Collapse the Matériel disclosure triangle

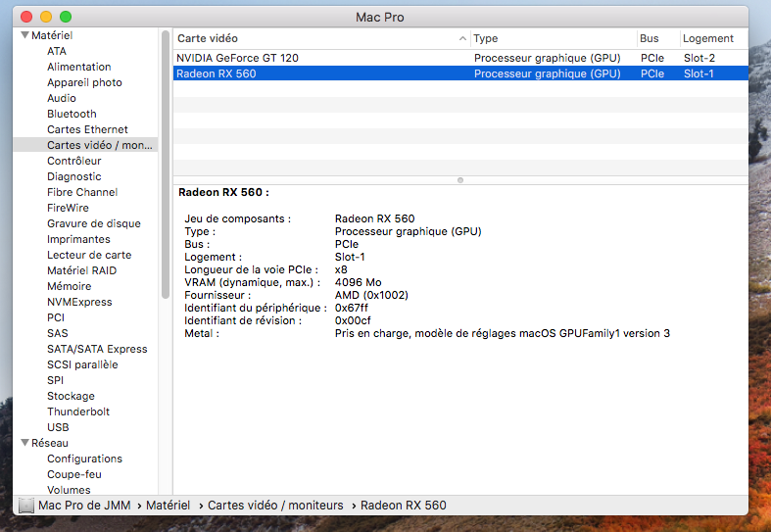24,35
